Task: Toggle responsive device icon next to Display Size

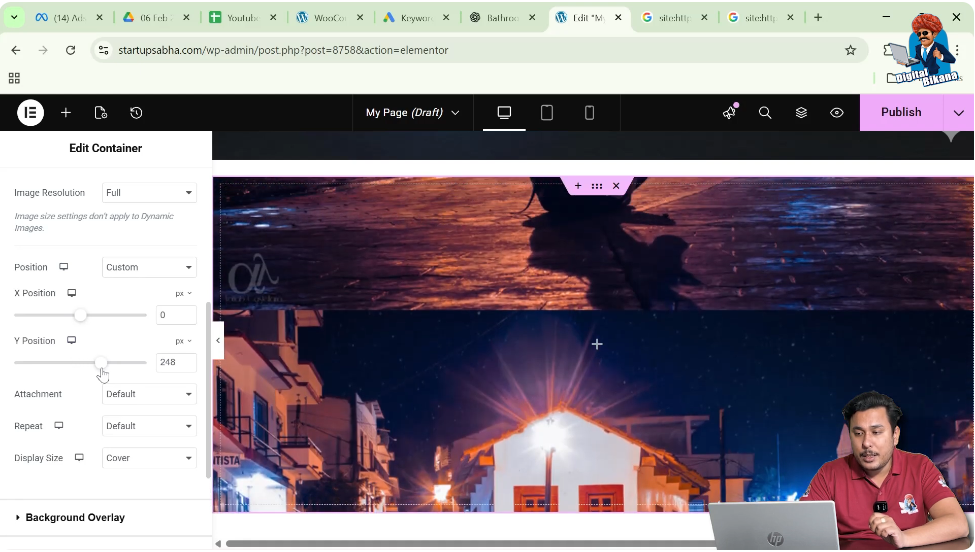Action: point(79,458)
